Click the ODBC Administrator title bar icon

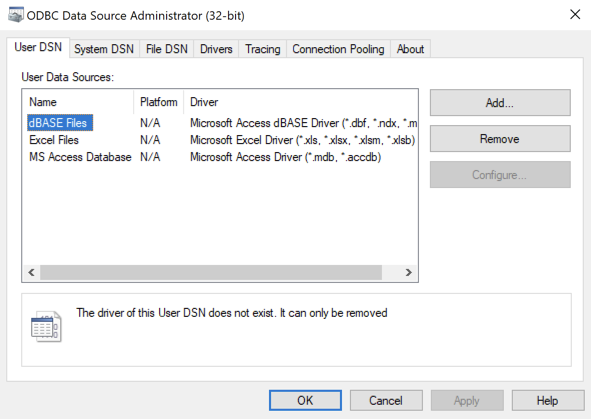pos(15,15)
